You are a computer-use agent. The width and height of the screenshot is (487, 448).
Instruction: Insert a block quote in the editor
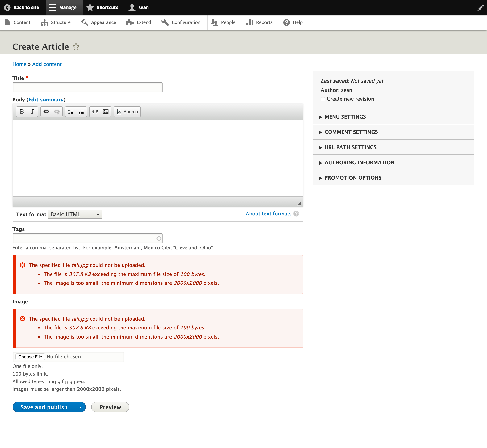pyautogui.click(x=95, y=112)
